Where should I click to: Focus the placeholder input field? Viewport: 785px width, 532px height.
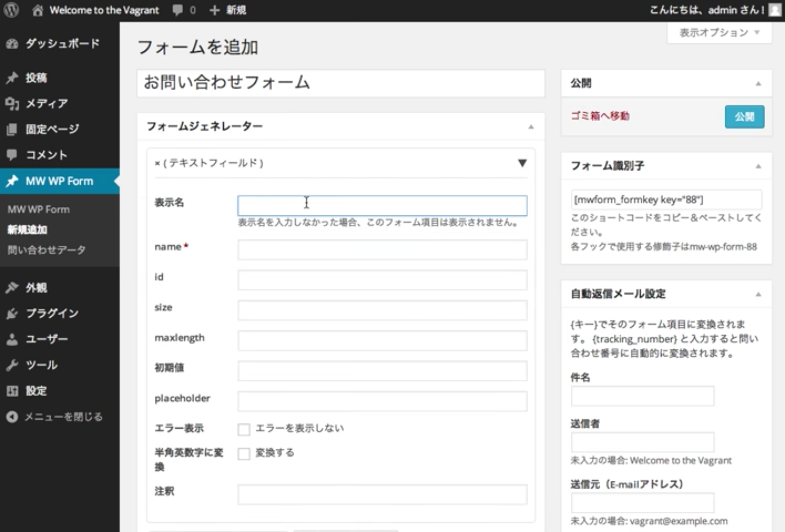click(x=382, y=401)
